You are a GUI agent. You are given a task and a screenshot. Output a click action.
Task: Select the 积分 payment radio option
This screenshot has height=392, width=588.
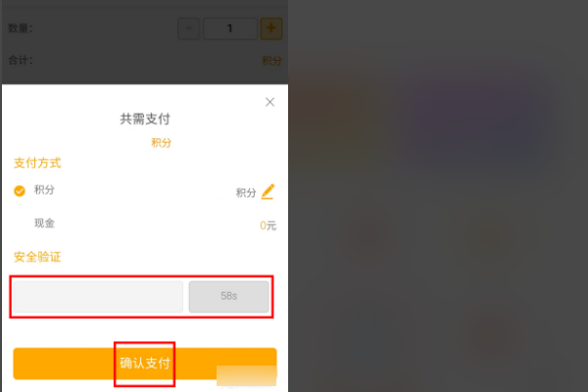click(20, 191)
